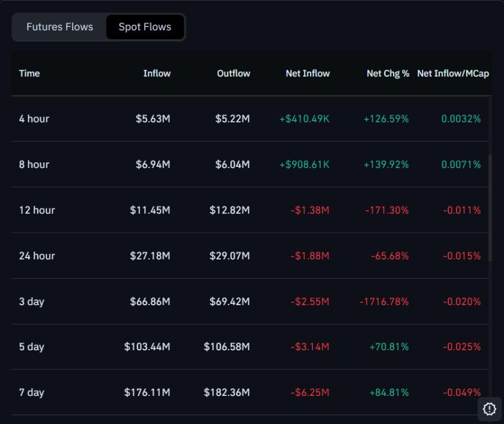Open the 24 hour flows row
This screenshot has width=504, height=424.
point(252,256)
